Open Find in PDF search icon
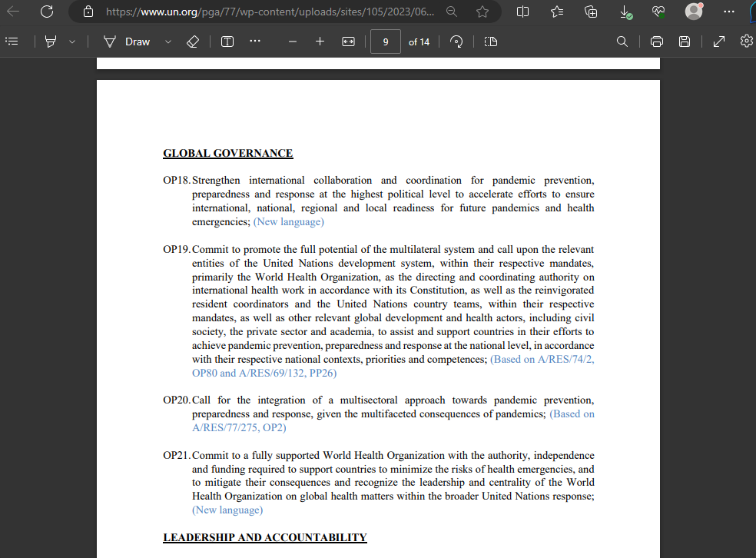 point(622,42)
